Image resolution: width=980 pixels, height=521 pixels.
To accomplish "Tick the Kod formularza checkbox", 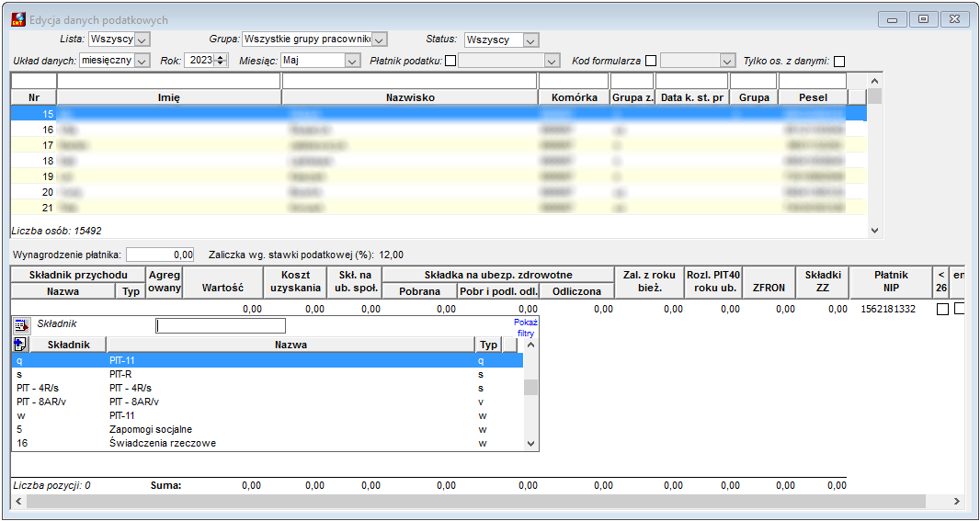I will pos(651,62).
